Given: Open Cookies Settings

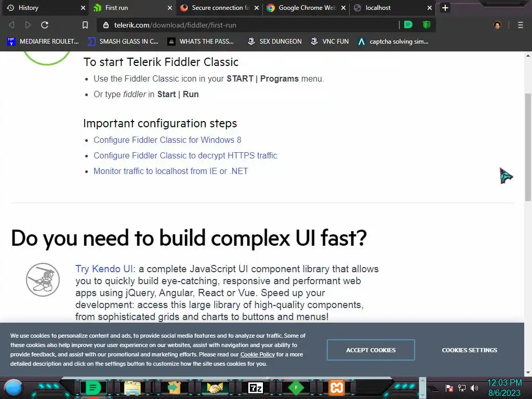Looking at the screenshot, I should coord(470,350).
